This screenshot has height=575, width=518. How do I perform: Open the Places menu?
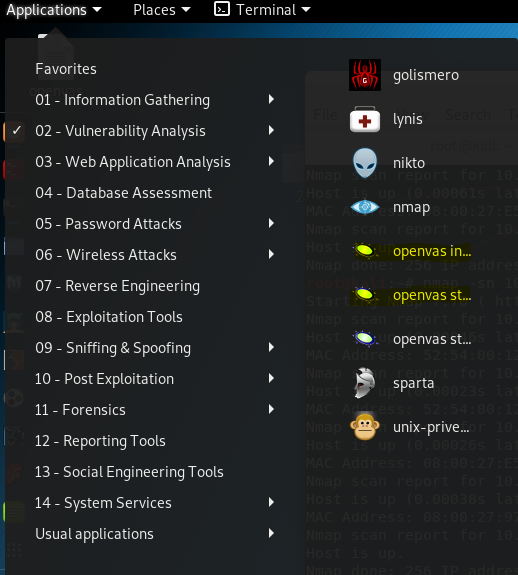point(162,10)
